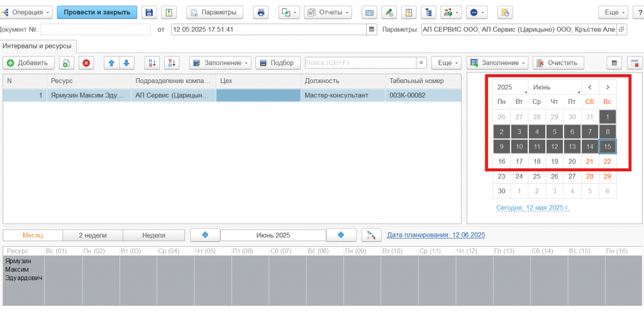Open the month selector showing Июнь
This screenshot has width=644, height=311.
(x=555, y=88)
